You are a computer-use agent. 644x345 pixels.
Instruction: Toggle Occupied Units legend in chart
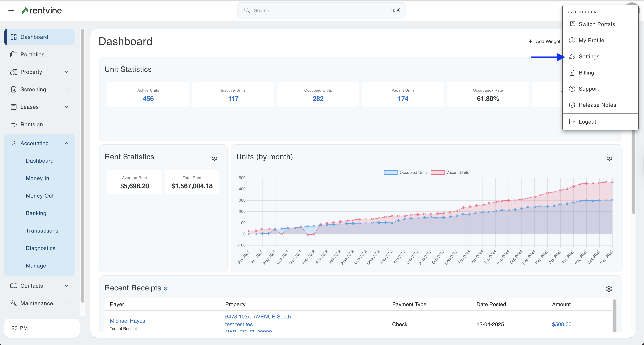pos(406,172)
